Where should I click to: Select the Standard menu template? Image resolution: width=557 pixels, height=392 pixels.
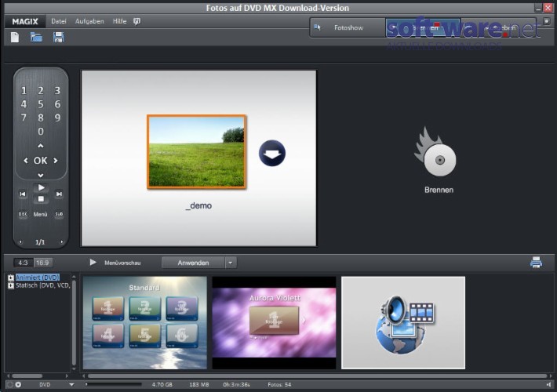(x=145, y=323)
